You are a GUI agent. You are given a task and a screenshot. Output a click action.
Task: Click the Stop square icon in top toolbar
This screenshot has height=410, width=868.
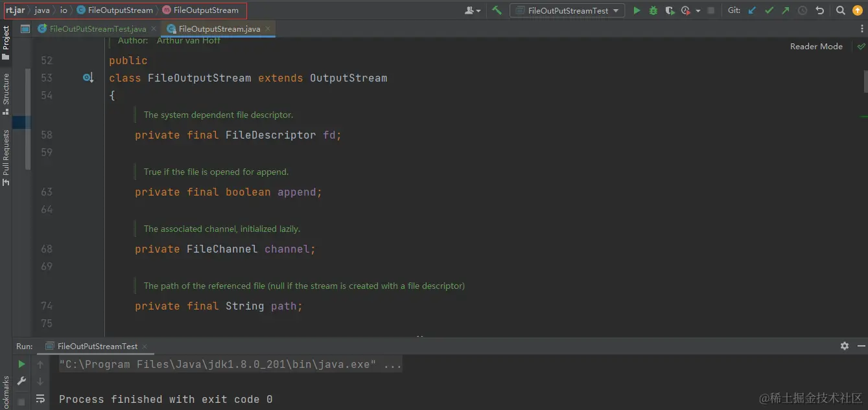coord(711,10)
